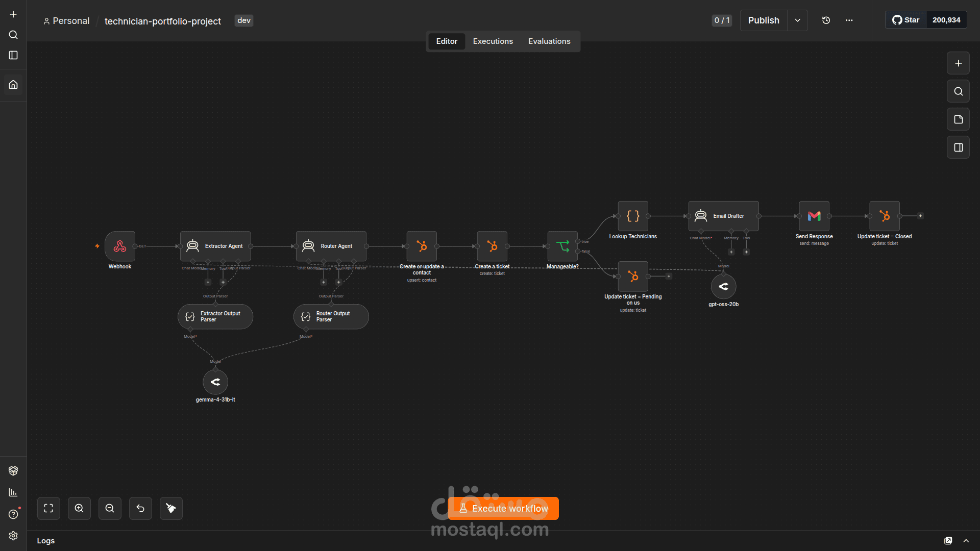Switch to the Editor tab
The height and width of the screenshot is (551, 980).
[447, 41]
